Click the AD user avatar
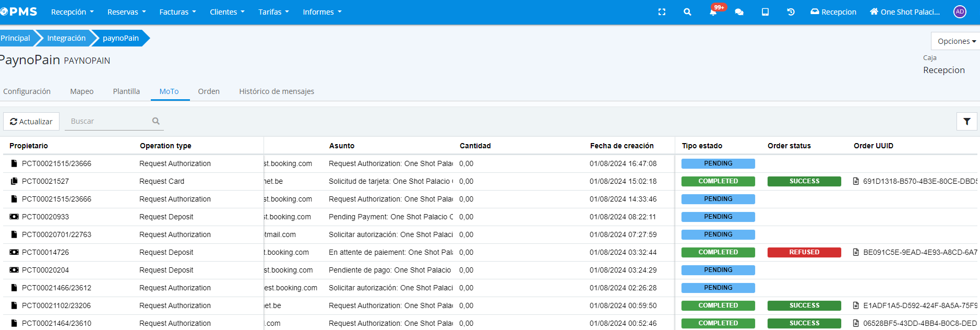Screen dimensions: 980x330 (960, 12)
